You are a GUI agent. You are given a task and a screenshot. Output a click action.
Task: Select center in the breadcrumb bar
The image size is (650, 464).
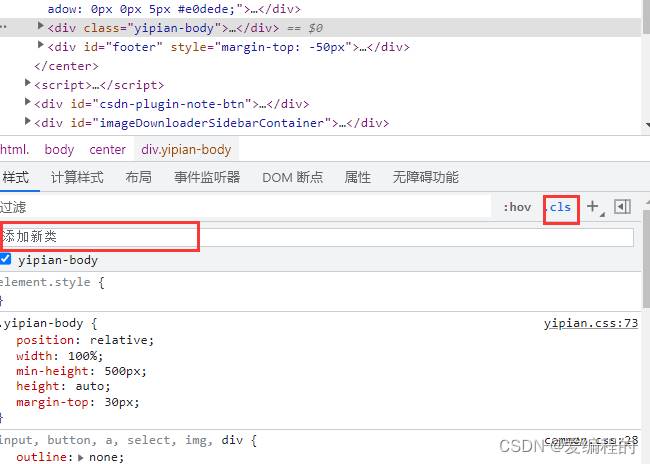point(107,149)
